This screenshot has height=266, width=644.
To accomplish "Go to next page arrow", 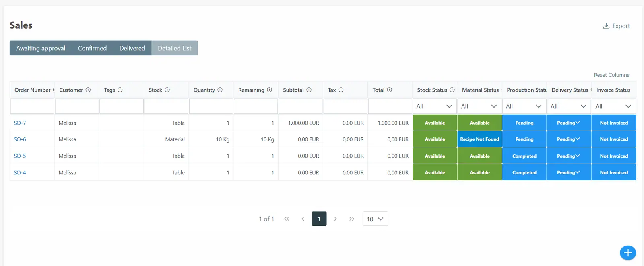I will coord(335,219).
